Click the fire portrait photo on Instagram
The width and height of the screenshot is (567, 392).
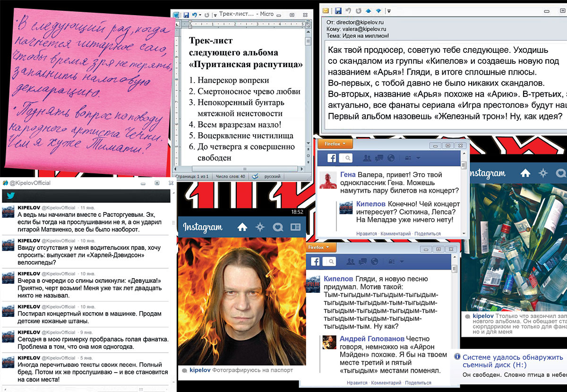point(242,301)
